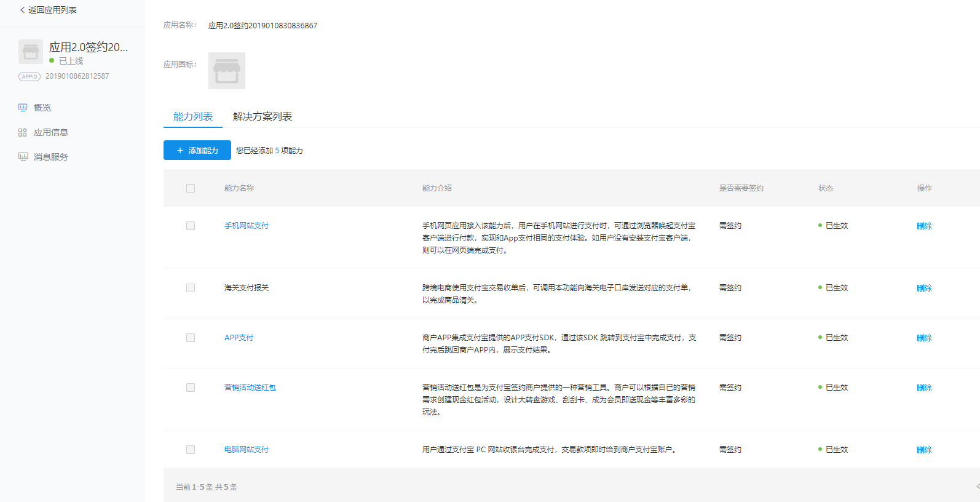The height and width of the screenshot is (502, 980).
Task: Click app name 应用2.0签约2019010830836867
Action: (263, 26)
